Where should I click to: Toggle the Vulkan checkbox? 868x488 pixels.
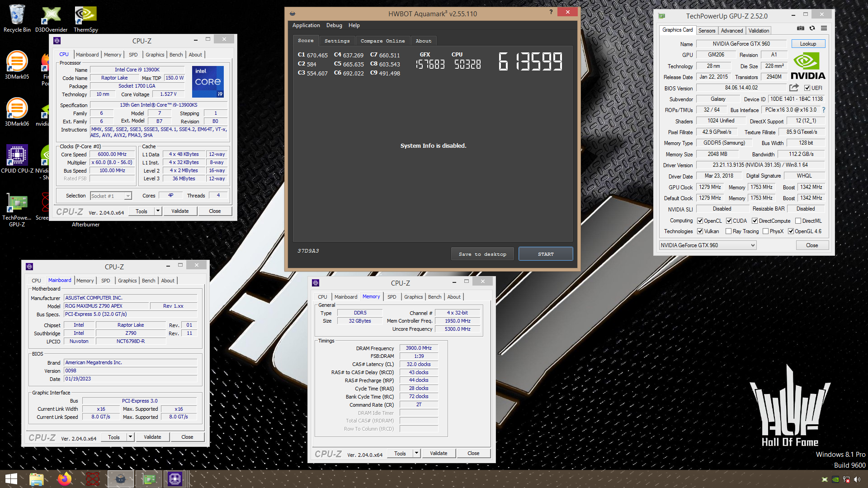[x=700, y=231]
